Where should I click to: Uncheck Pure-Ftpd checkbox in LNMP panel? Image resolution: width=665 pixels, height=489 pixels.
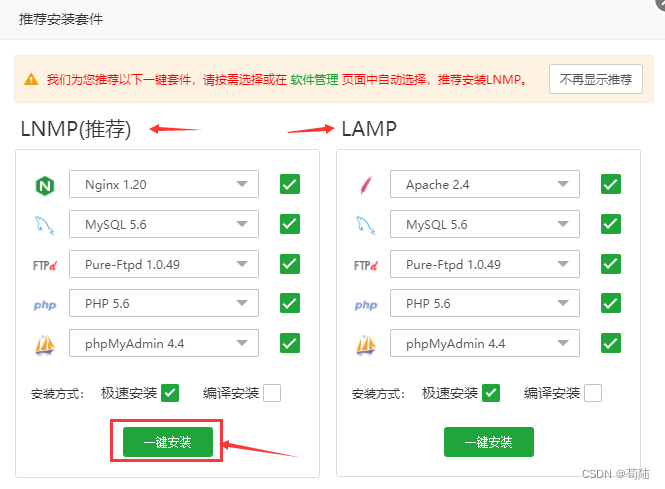(290, 264)
